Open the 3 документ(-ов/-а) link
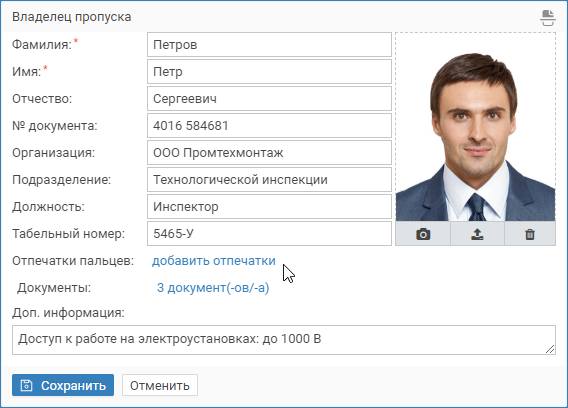This screenshot has width=568, height=408. pyautogui.click(x=213, y=288)
